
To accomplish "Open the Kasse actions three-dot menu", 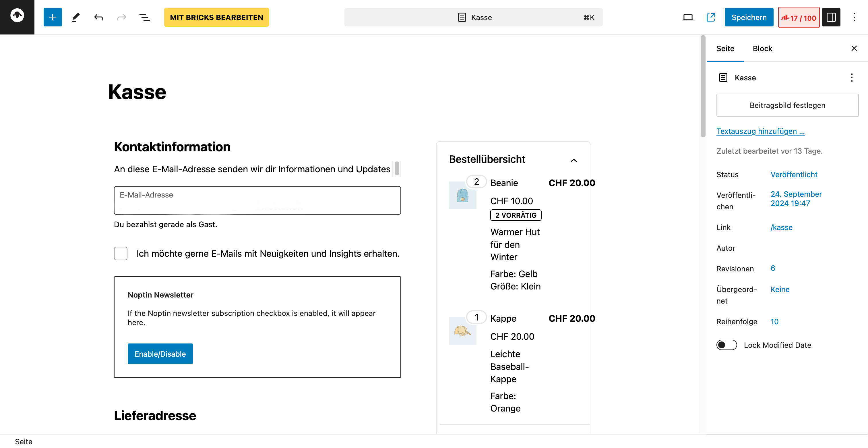I will pyautogui.click(x=851, y=78).
